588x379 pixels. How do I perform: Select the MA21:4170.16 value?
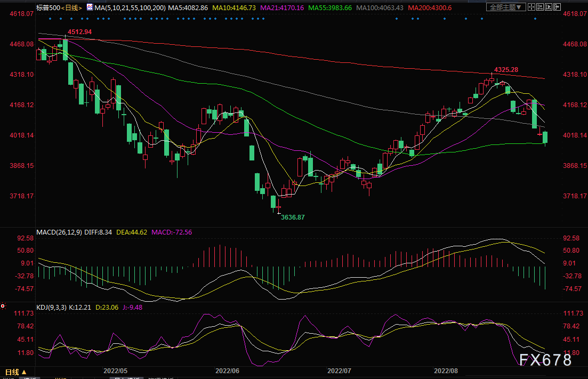click(282, 7)
